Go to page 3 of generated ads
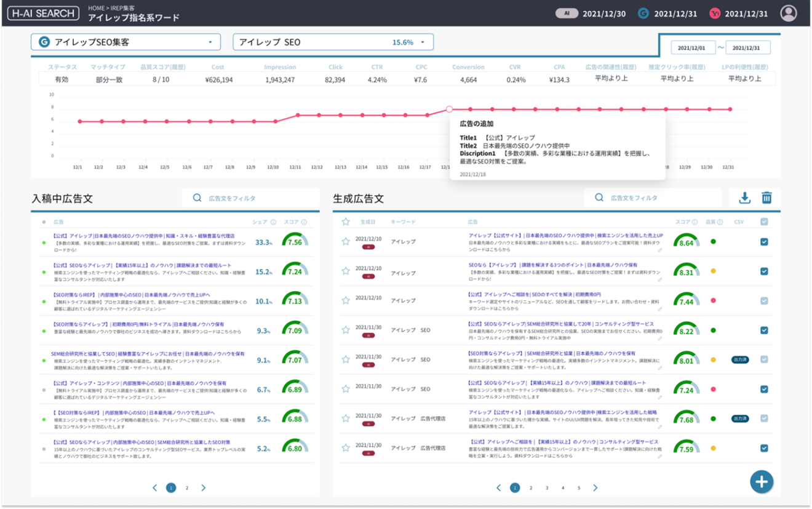This screenshot has height=509, width=812. point(547,488)
